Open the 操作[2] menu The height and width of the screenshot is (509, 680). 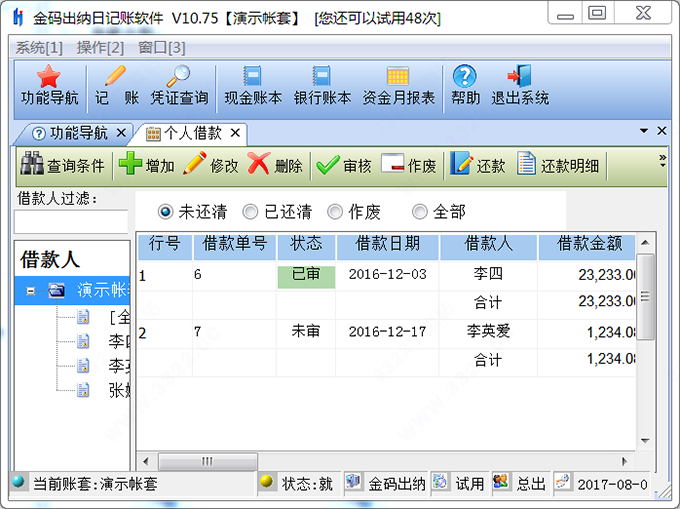click(x=100, y=48)
